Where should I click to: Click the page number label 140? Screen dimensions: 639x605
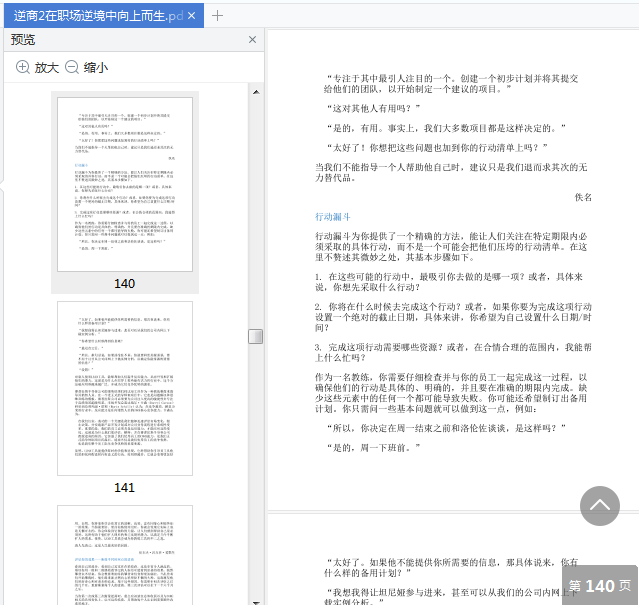(x=124, y=284)
